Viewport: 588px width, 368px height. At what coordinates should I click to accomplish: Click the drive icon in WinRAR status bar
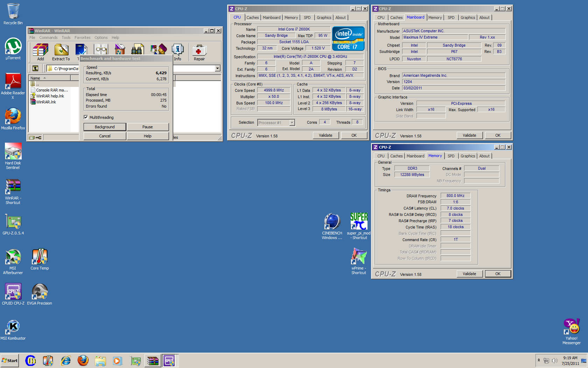point(32,137)
